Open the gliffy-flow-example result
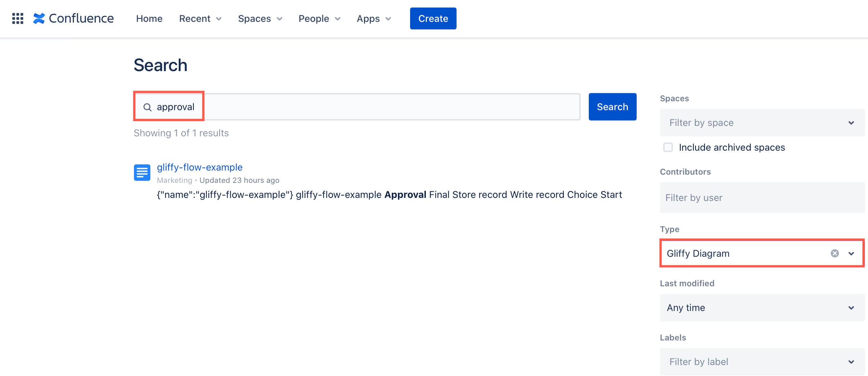The height and width of the screenshot is (376, 868). pyautogui.click(x=200, y=167)
